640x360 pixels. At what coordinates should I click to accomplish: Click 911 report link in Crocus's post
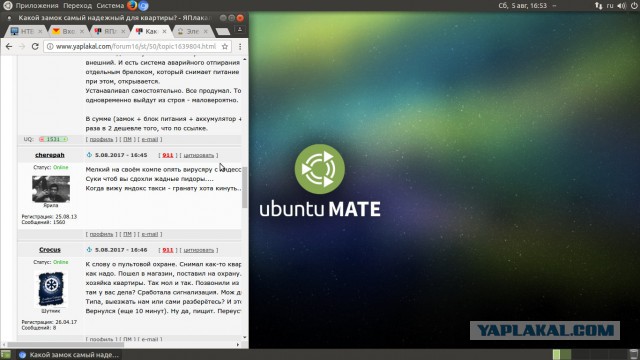(168, 250)
